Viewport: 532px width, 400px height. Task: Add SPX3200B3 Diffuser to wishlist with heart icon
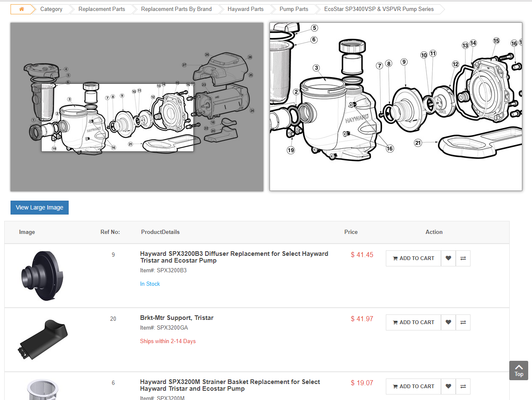(x=448, y=258)
